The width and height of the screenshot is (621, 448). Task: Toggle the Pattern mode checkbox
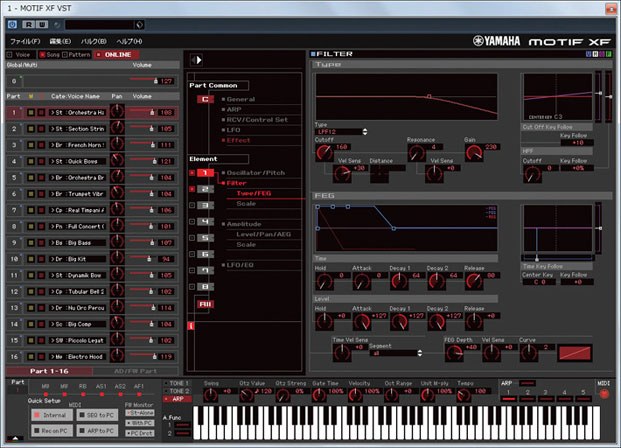pos(65,55)
